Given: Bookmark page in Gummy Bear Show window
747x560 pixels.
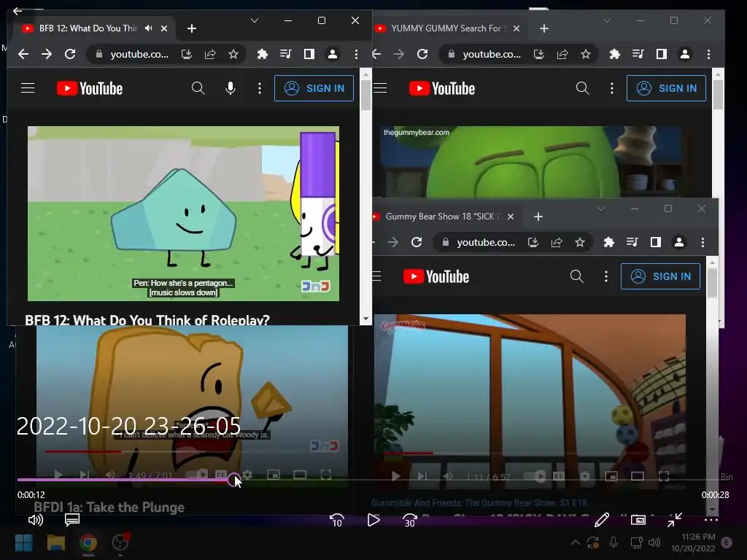Looking at the screenshot, I should (580, 242).
